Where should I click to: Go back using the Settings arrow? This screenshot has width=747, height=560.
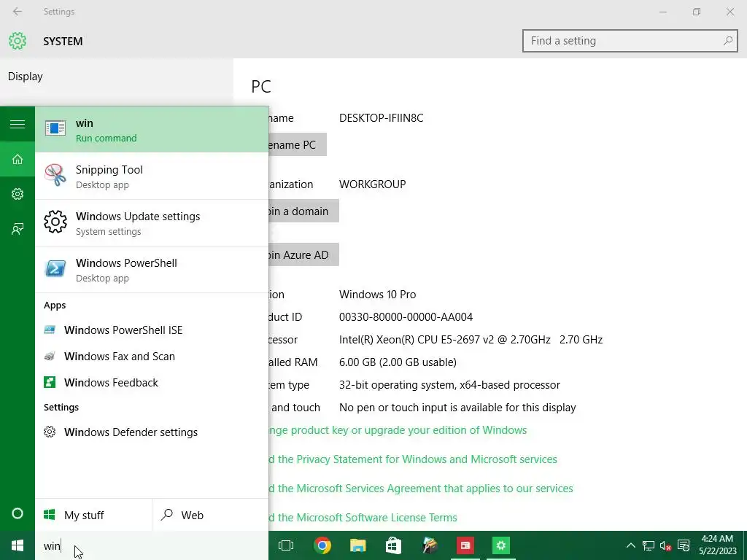coord(18,12)
